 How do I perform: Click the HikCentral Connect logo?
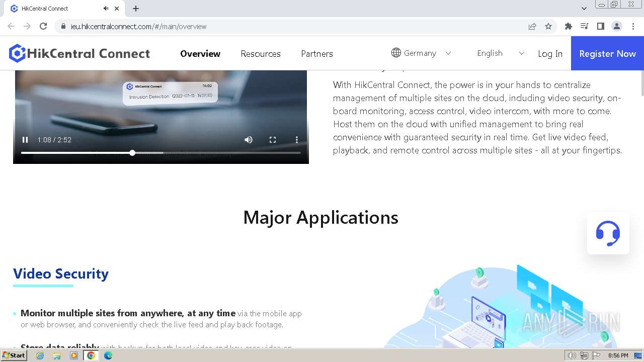click(x=79, y=53)
